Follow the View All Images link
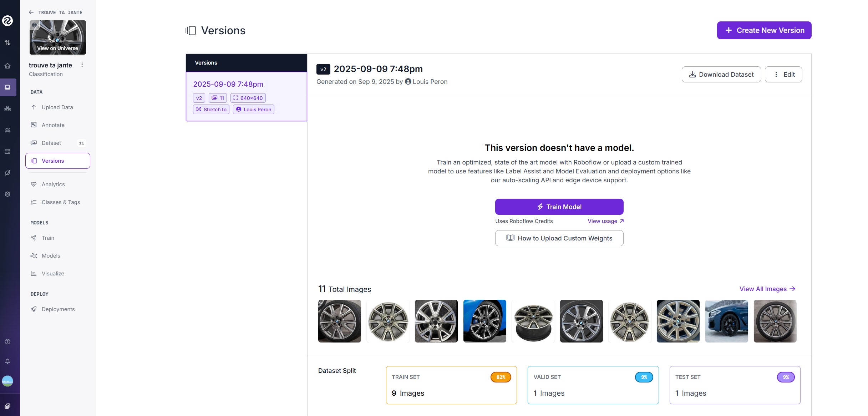Image resolution: width=868 pixels, height=416 pixels. tap(767, 289)
